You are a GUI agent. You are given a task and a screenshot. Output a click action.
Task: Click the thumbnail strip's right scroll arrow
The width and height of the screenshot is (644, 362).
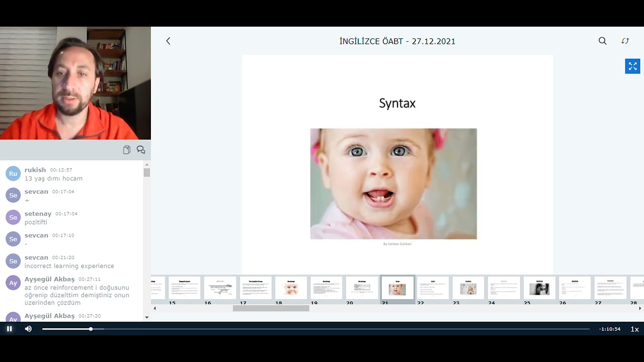pos(640,308)
